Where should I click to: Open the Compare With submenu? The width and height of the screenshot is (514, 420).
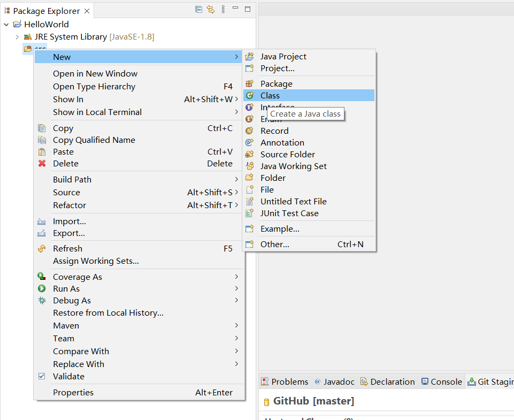pyautogui.click(x=139, y=351)
